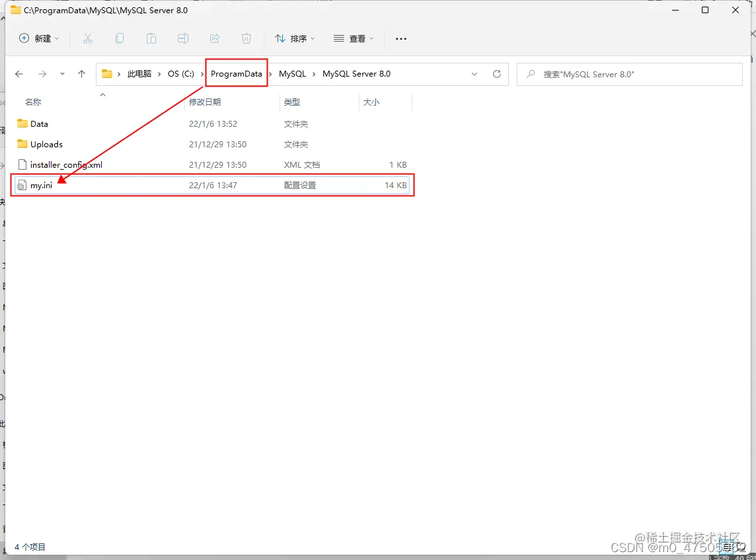This screenshot has width=756, height=560.
Task: Click the 配置设置 type cell
Action: tap(300, 185)
